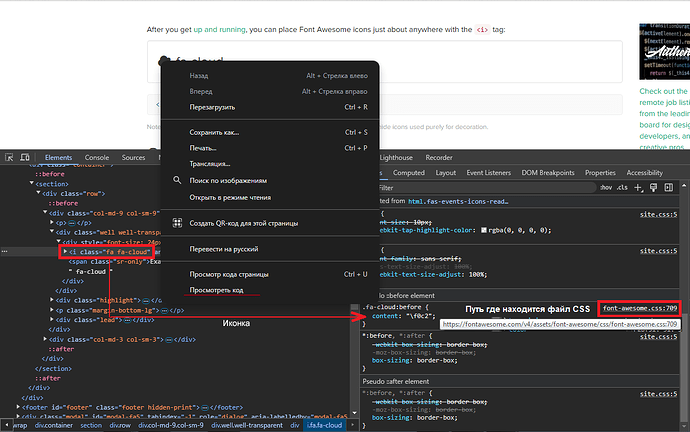The image size is (690, 432).
Task: Select 'Просмотреть код' in context menu
Action: [217, 290]
